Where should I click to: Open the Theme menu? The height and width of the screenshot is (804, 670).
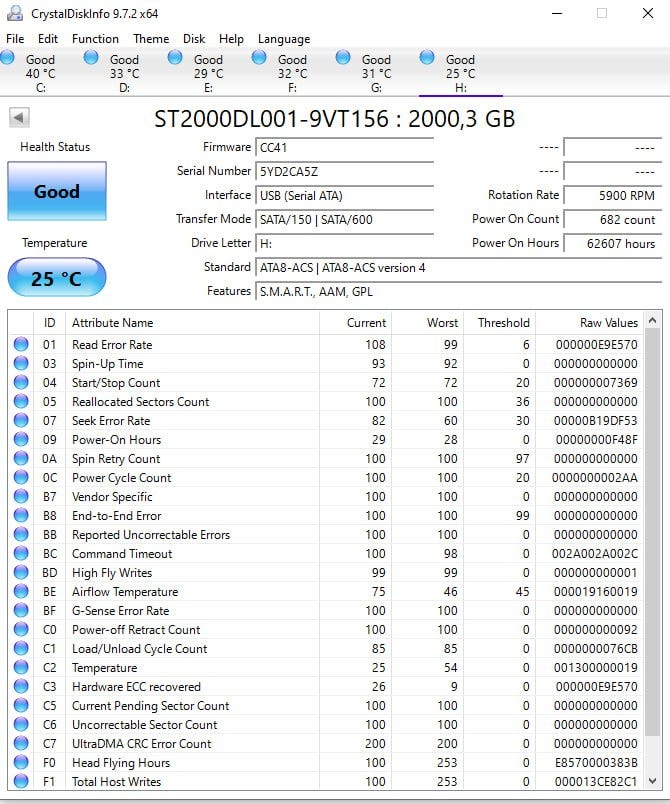[151, 39]
